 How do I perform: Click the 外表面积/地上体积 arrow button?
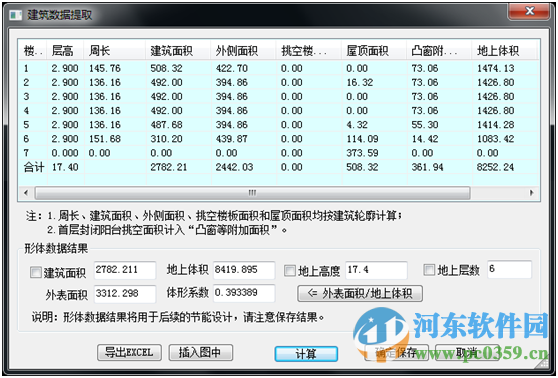(x=360, y=294)
